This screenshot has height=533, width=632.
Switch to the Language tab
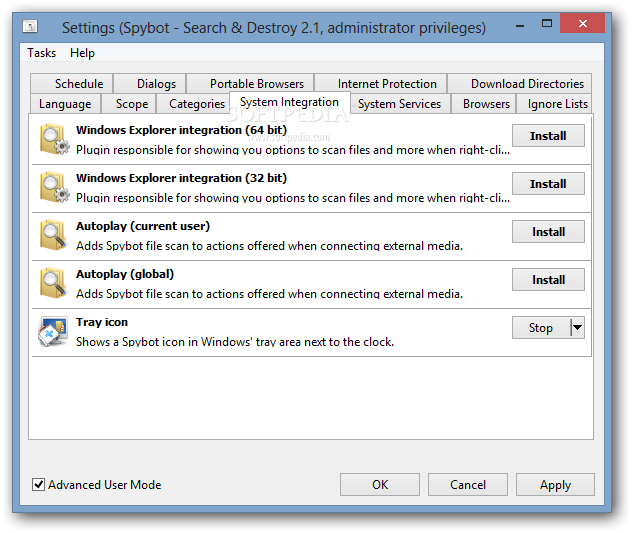pyautogui.click(x=65, y=104)
